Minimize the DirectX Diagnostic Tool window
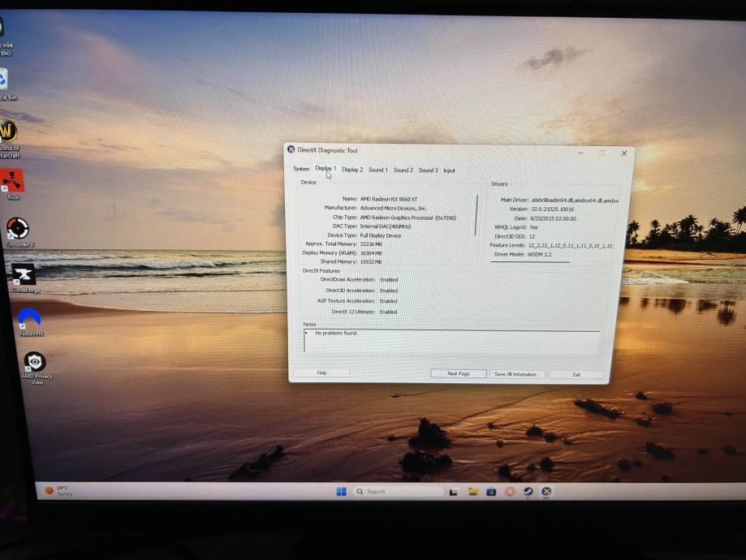Screen dimensions: 746x560 point(580,153)
